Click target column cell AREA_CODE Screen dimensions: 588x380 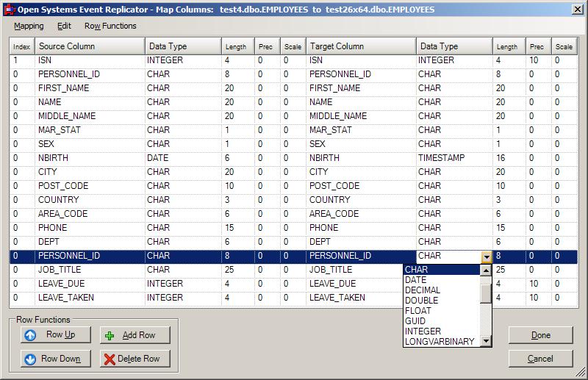coord(361,214)
